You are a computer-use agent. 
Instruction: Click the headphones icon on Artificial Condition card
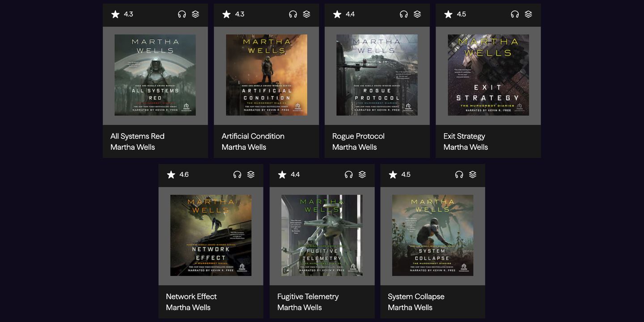pos(293,14)
